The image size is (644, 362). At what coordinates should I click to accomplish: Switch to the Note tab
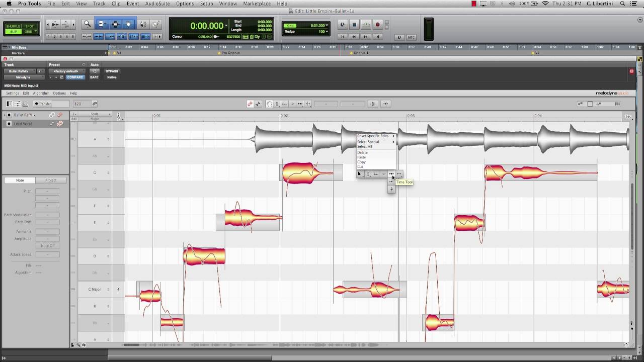tap(20, 180)
